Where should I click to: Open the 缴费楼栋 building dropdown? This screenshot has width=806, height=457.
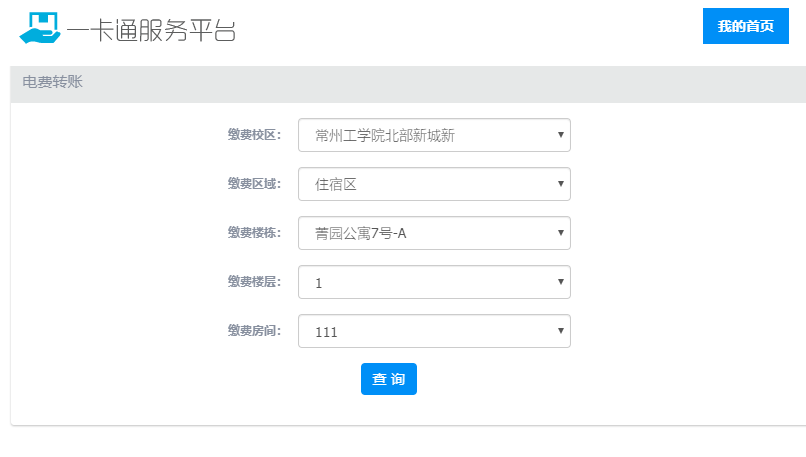[x=433, y=233]
